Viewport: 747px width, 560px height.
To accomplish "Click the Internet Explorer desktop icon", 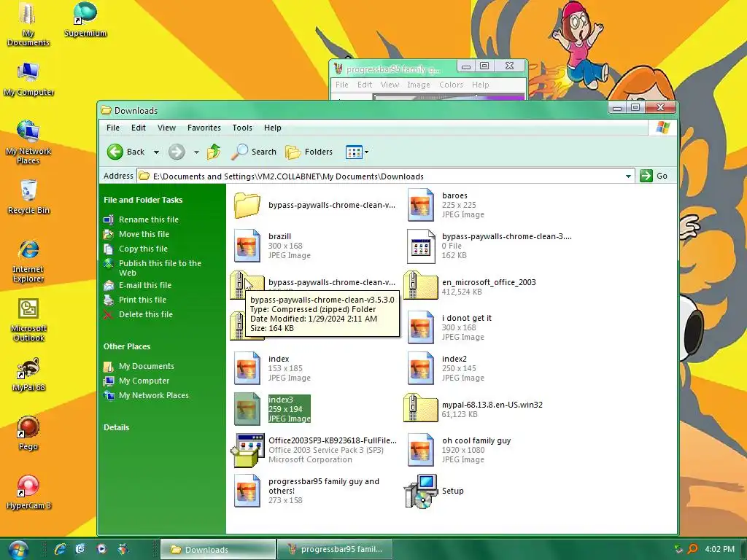I will coord(28,261).
